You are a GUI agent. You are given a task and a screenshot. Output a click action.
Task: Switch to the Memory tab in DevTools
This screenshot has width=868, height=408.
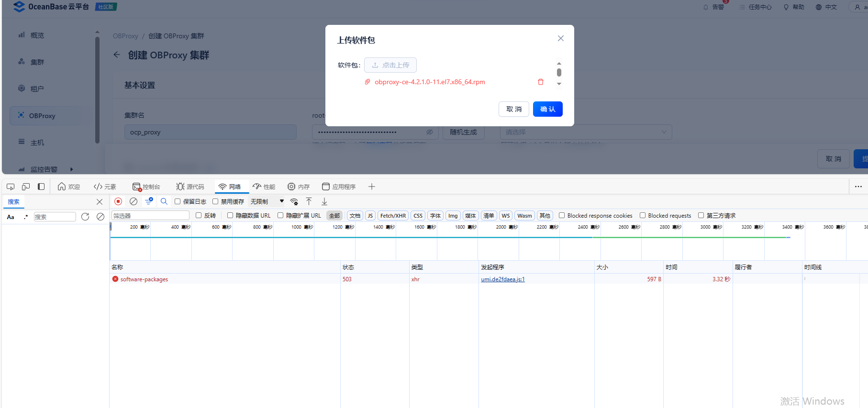tap(299, 187)
